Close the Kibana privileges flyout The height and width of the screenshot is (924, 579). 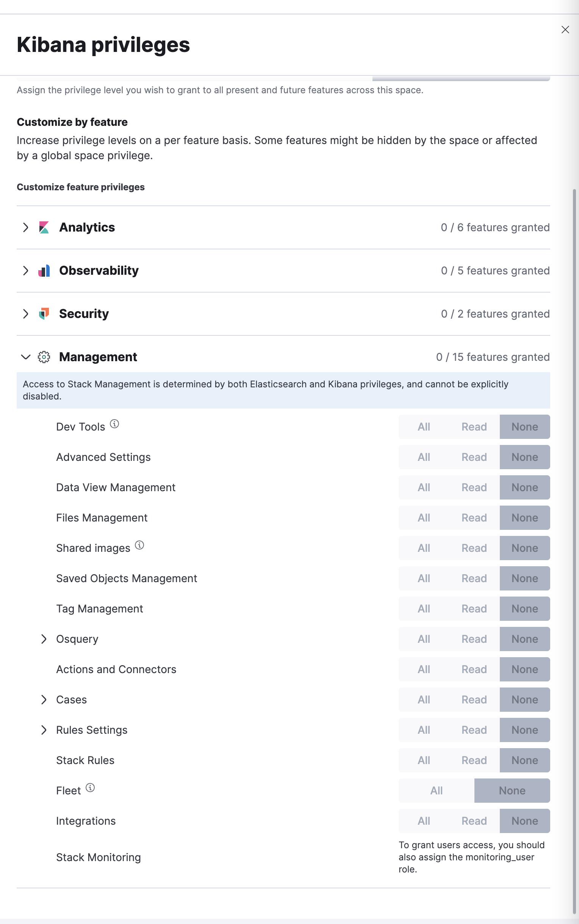[565, 30]
